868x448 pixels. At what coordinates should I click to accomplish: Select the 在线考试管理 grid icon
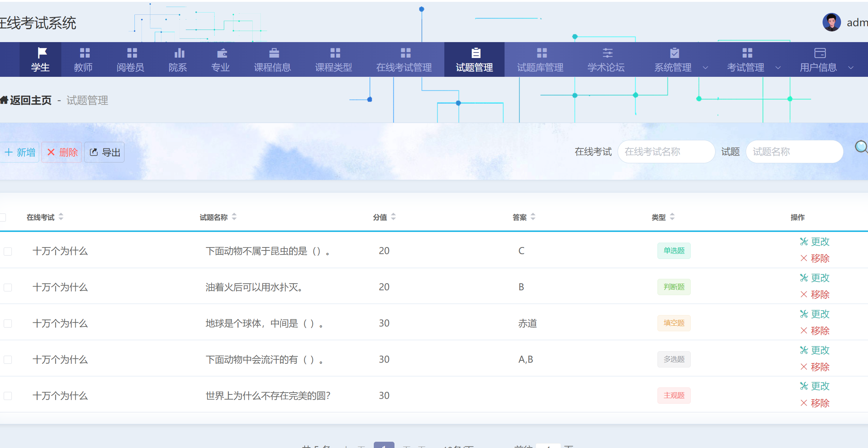[405, 52]
